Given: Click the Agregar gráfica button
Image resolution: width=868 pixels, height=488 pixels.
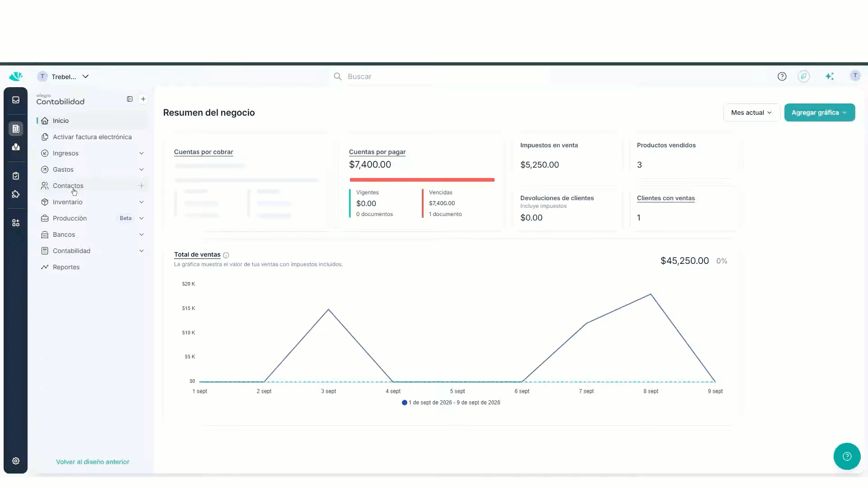Looking at the screenshot, I should coord(819,113).
